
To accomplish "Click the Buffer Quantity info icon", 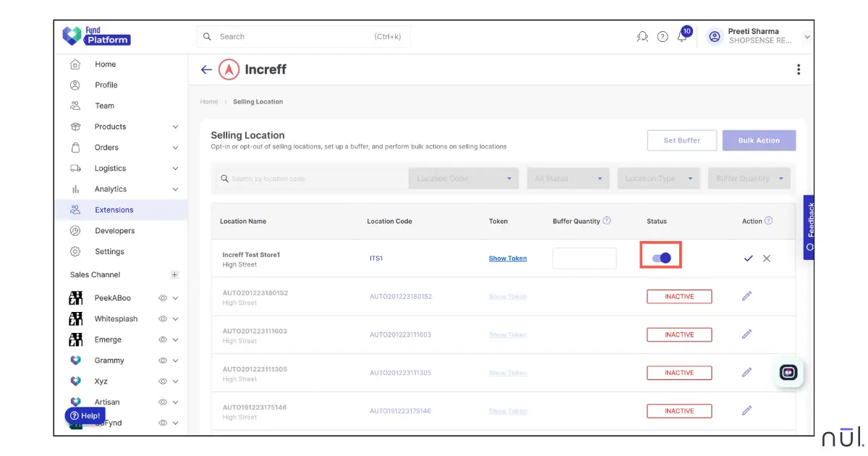I will pos(607,221).
